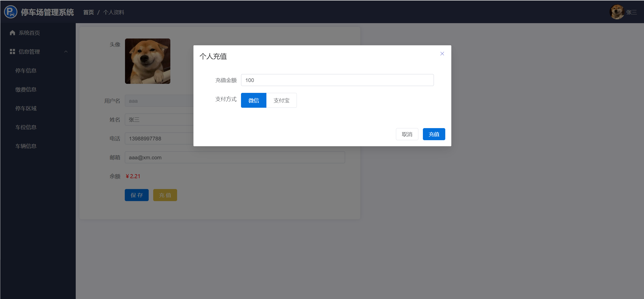Click the user avatar in top-right header

pyautogui.click(x=617, y=12)
